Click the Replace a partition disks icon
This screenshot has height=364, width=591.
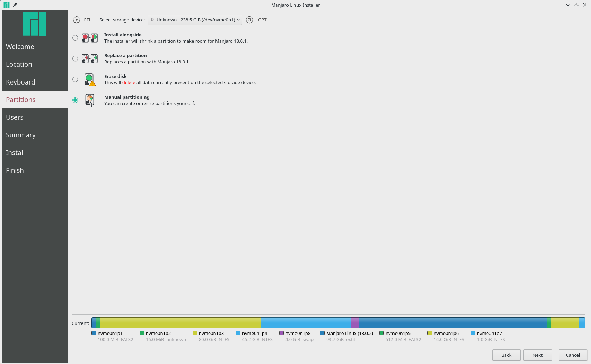90,59
